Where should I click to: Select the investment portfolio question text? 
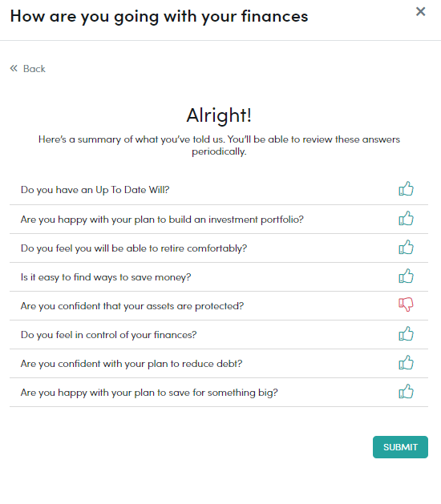(x=162, y=220)
